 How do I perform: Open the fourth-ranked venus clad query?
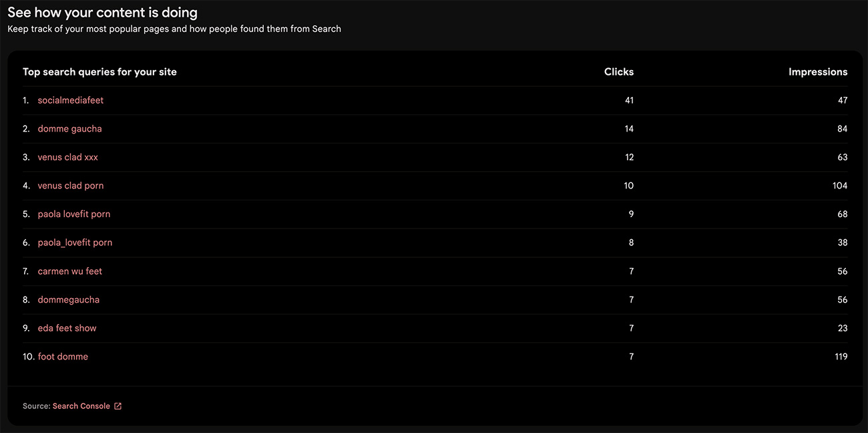tap(71, 186)
